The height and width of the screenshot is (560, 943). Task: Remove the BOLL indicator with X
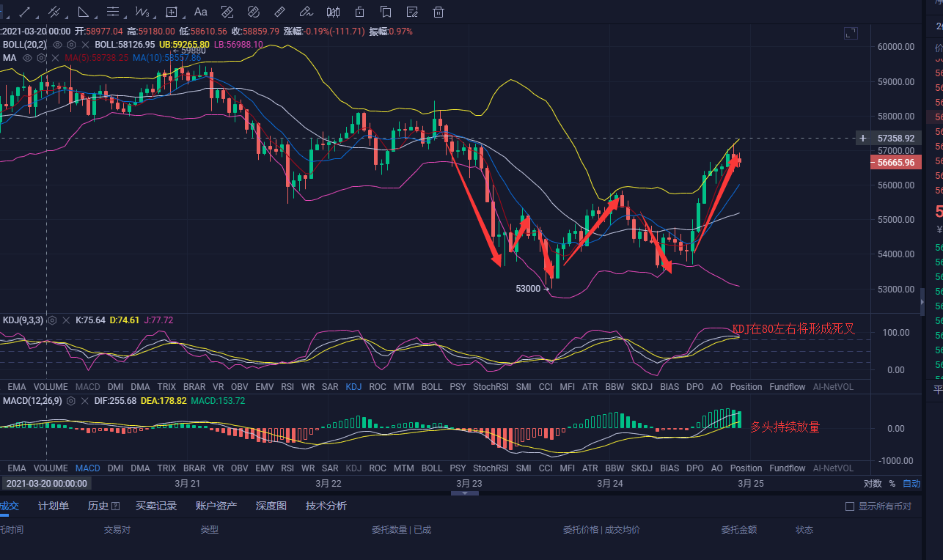[86, 45]
